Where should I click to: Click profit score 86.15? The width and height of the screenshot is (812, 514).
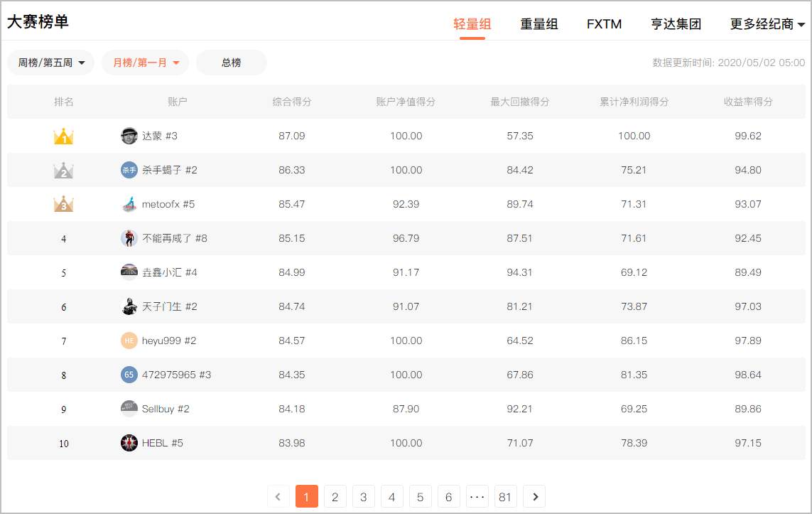634,341
